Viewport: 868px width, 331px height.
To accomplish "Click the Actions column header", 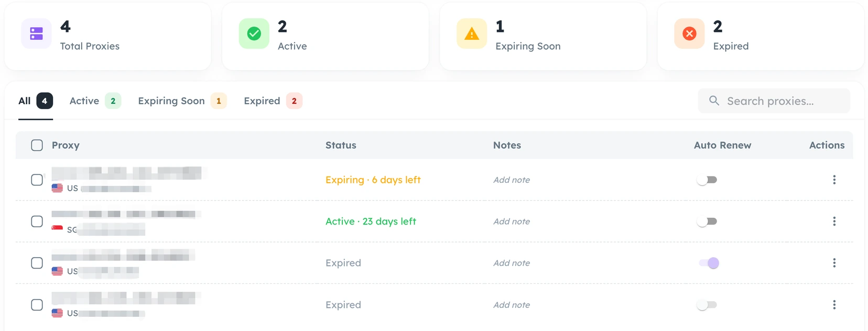I will point(827,145).
